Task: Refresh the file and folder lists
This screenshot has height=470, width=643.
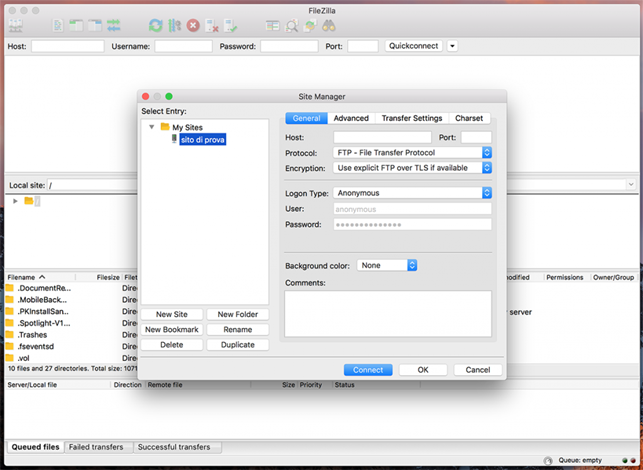Action: 155,26
